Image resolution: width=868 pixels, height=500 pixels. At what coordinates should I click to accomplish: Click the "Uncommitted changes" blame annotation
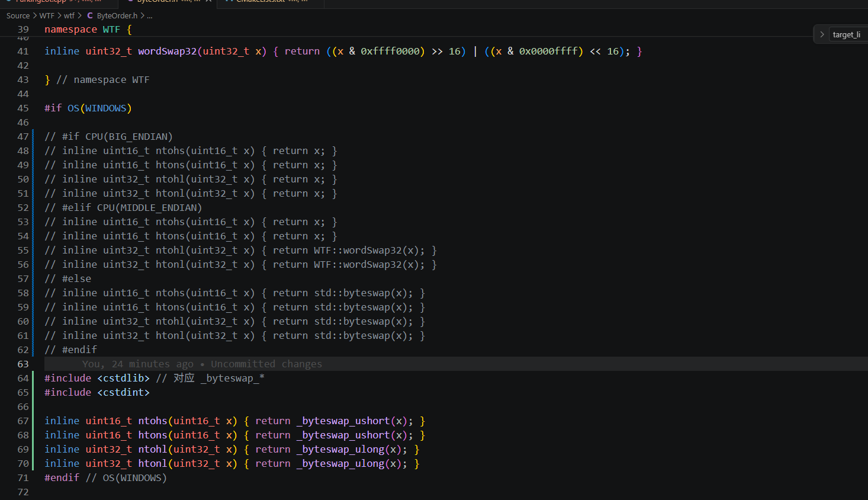(x=266, y=364)
